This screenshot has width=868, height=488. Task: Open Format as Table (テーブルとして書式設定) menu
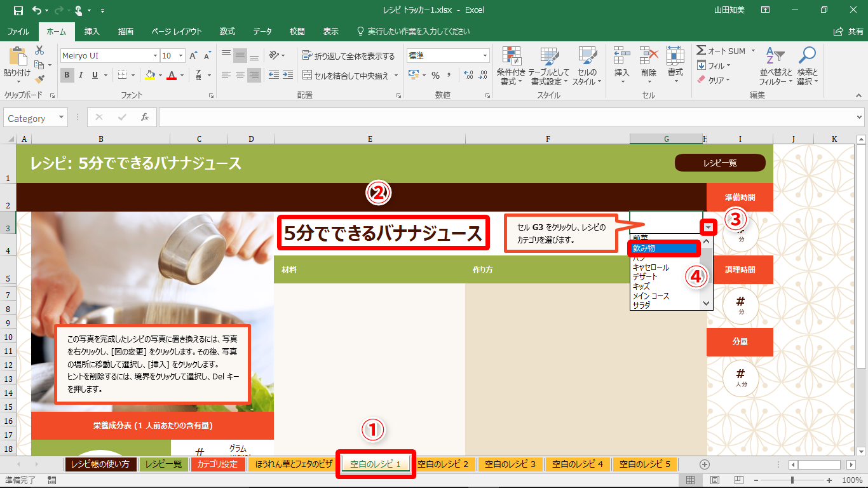point(549,65)
